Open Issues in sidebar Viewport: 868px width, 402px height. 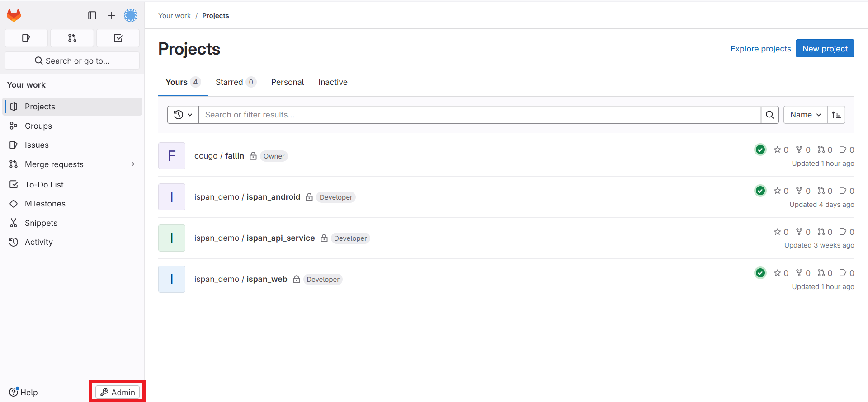tap(72, 145)
